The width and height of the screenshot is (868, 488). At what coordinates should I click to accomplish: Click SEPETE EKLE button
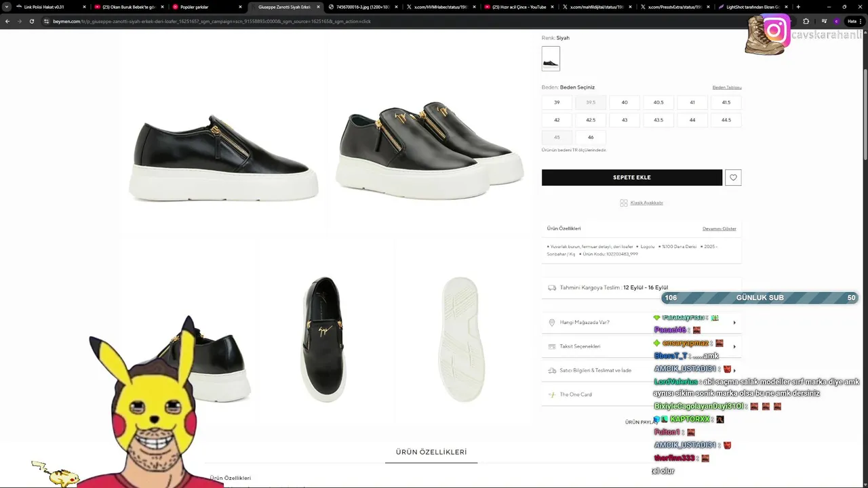[x=632, y=178]
